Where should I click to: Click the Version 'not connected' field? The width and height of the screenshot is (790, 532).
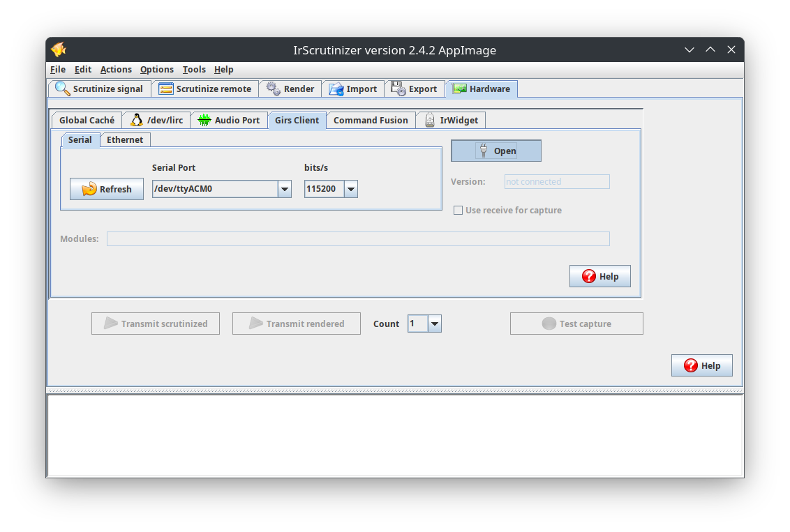[557, 182]
